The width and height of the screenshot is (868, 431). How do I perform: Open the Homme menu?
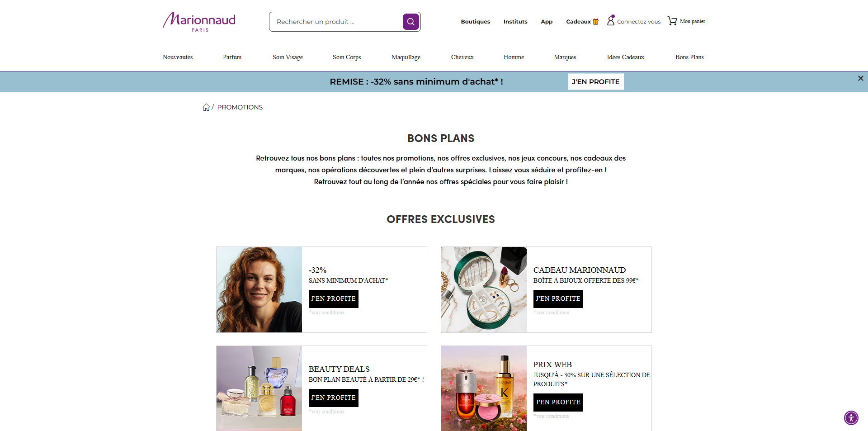[514, 57]
